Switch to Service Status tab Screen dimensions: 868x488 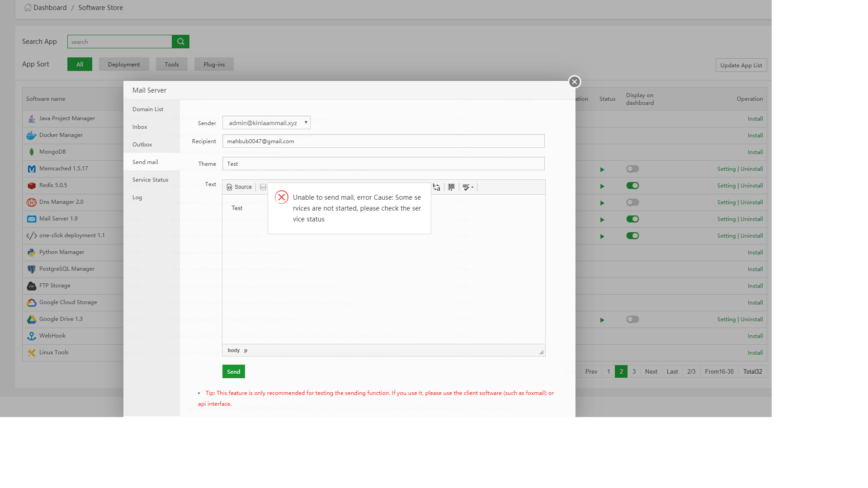tap(150, 180)
